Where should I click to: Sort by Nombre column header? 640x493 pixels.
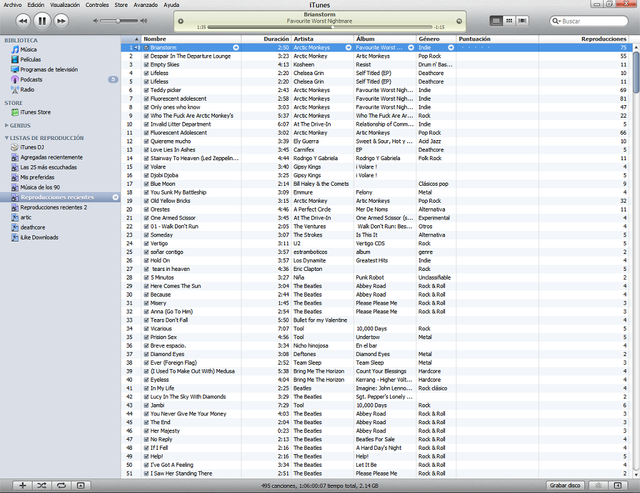(191, 39)
